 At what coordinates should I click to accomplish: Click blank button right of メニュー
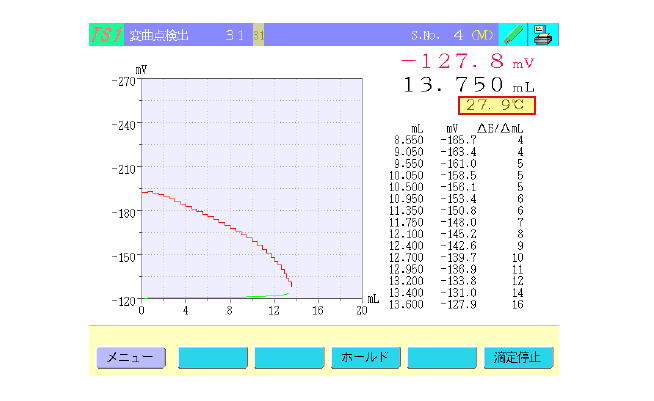(212, 357)
